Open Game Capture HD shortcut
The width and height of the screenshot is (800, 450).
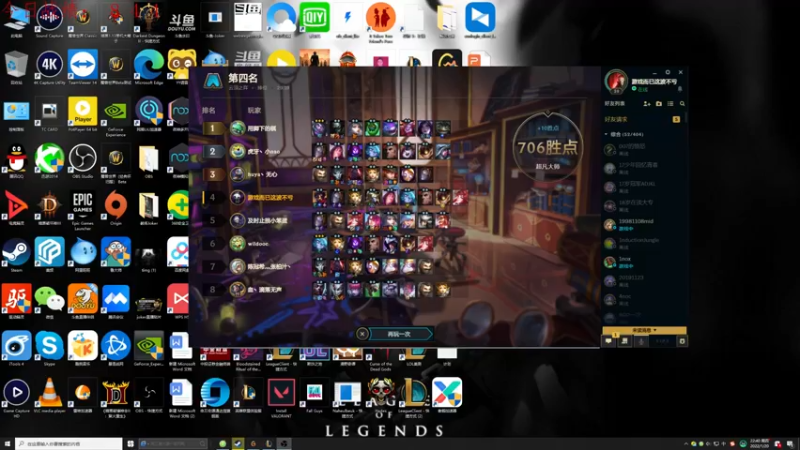pos(16,398)
